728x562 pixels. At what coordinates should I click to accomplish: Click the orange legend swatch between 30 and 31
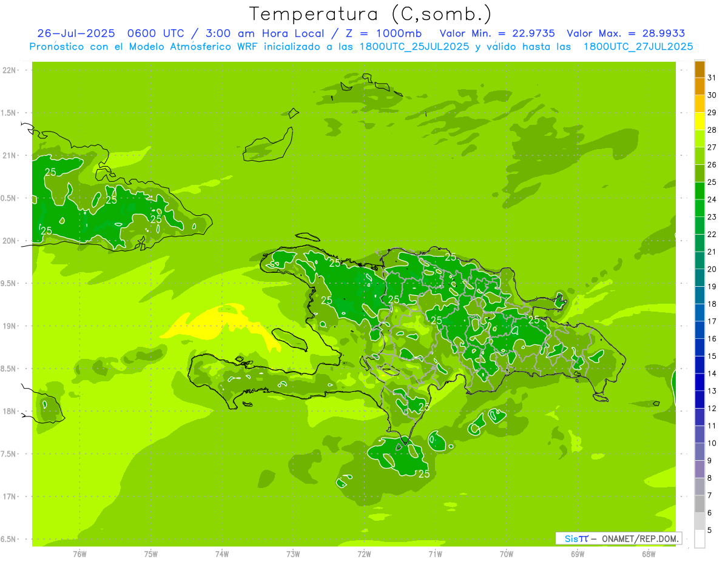699,86
